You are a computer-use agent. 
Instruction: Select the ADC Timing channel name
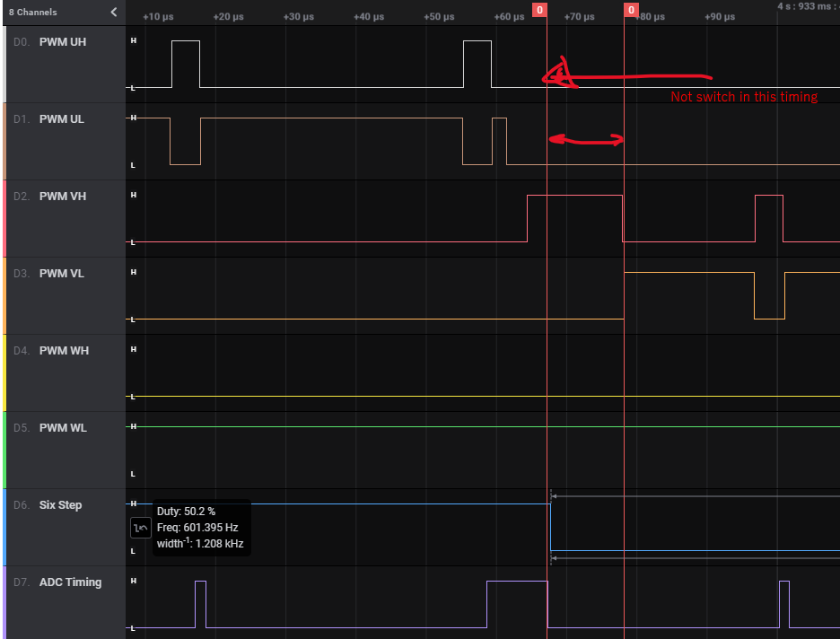point(70,582)
